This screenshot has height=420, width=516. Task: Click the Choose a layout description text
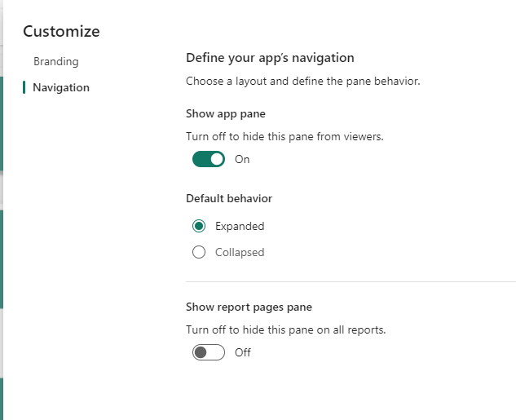(302, 82)
